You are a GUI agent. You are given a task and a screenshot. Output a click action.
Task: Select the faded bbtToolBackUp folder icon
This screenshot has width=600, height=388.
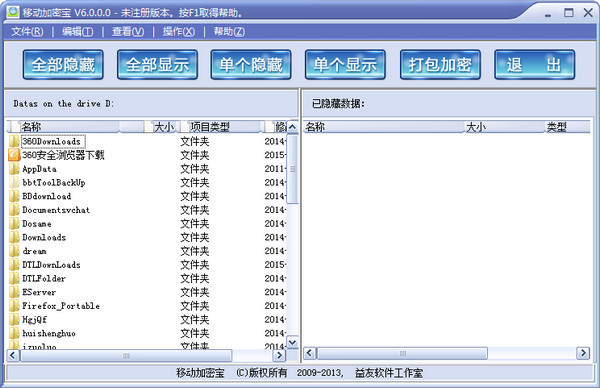coord(14,183)
